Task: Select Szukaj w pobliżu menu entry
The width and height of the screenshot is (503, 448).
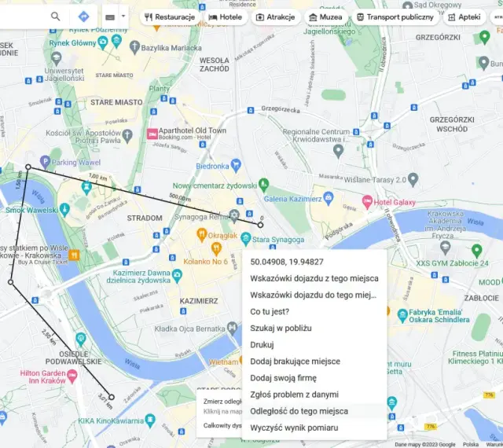Action: coord(314,329)
